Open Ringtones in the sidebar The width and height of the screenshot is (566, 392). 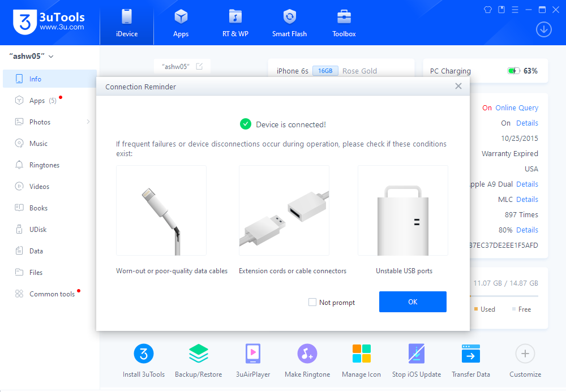tap(50, 165)
